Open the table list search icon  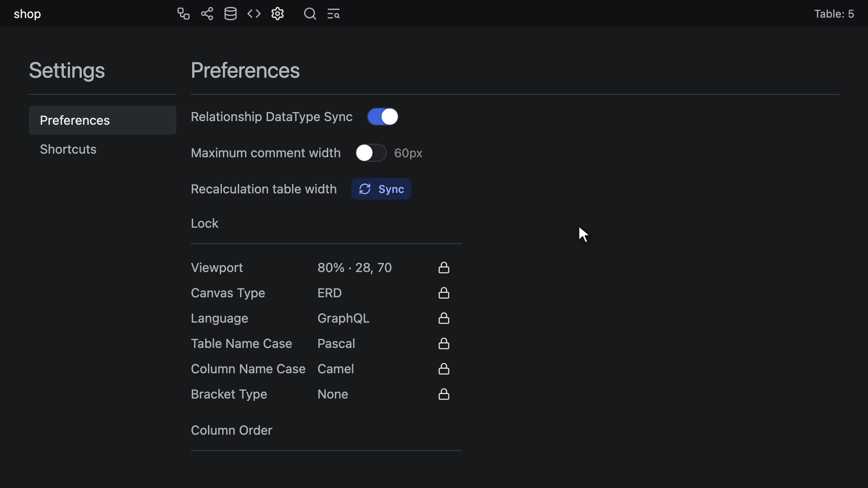click(x=334, y=14)
